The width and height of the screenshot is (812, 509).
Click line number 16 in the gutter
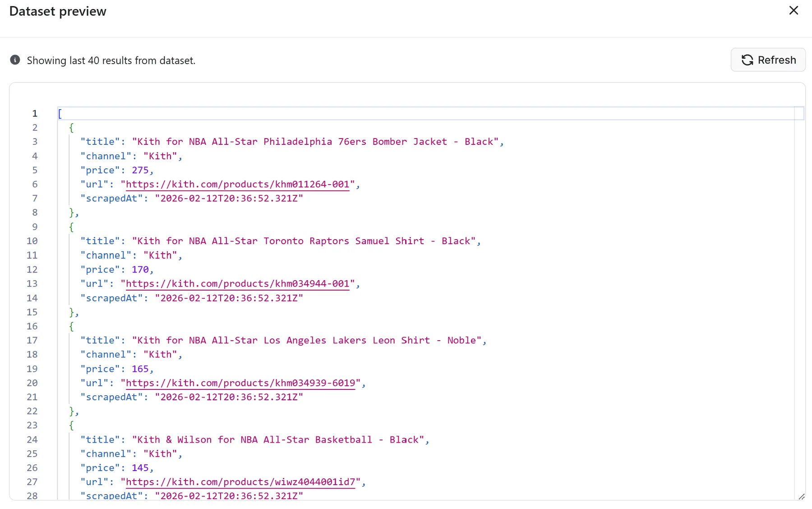32,326
